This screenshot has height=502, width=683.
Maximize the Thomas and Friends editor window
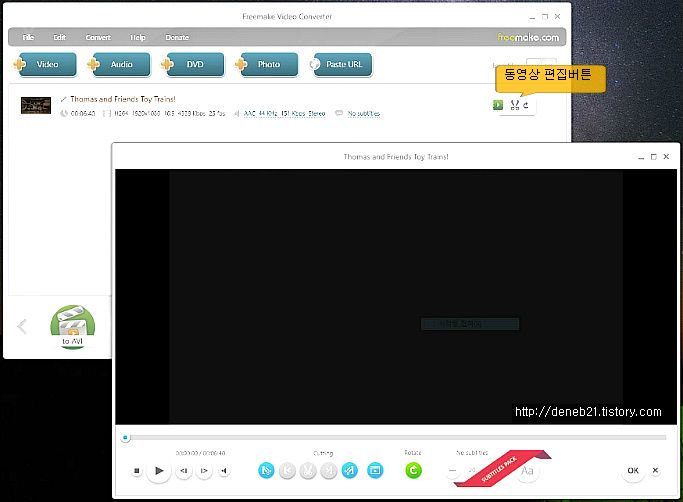(x=653, y=157)
